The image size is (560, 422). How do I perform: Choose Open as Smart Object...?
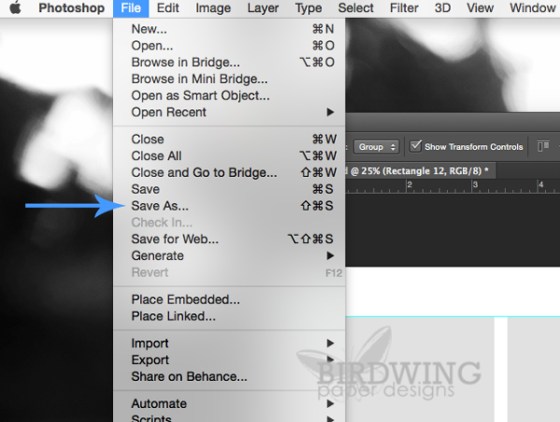229,96
